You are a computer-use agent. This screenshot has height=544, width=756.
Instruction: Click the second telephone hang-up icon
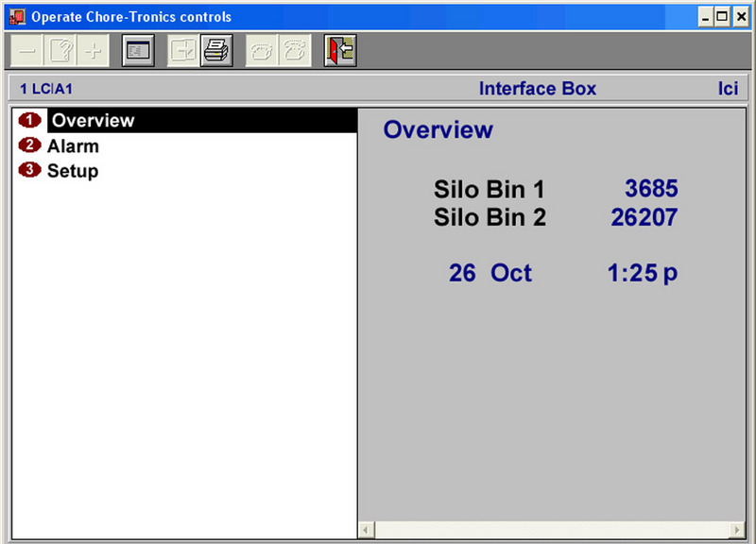295,51
